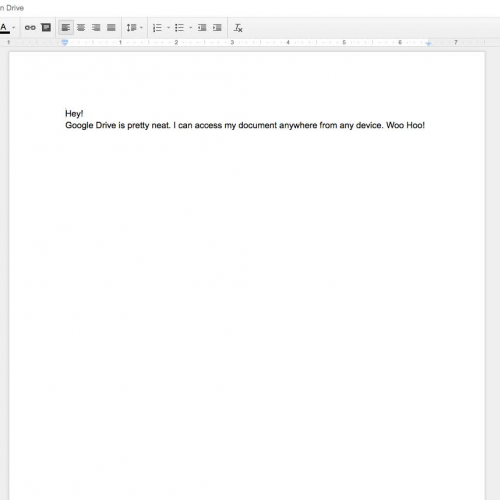Viewport: 500px width, 500px height.
Task: Click the words "Woo Hoo!" in document
Action: [x=405, y=125]
